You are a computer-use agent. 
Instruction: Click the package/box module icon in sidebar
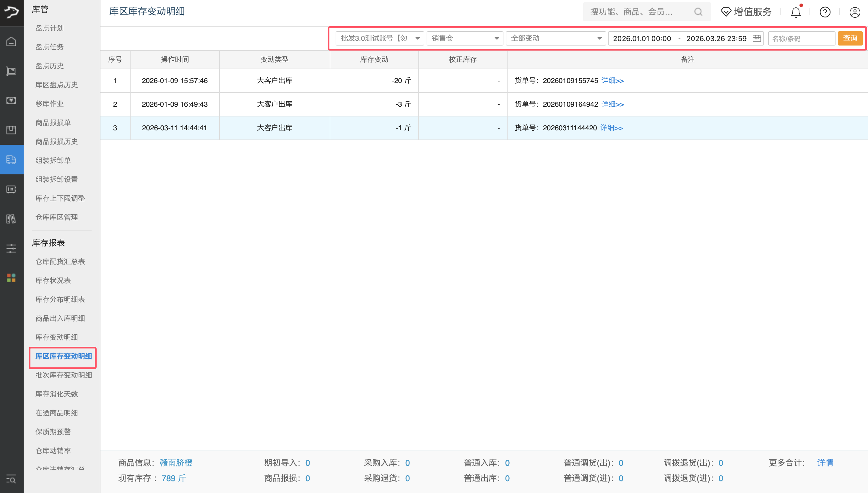[12, 130]
